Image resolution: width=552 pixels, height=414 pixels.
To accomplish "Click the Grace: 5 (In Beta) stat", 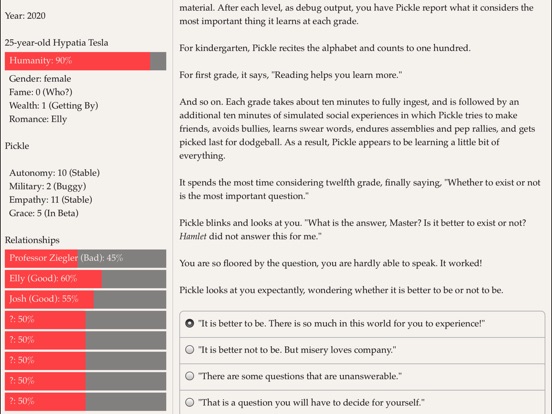I will pos(44,213).
